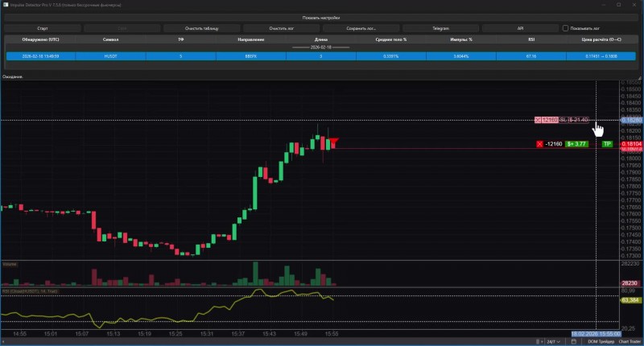Click the Impulse Detector Pro app icon in the title bar
Image resolution: width=644 pixels, height=346 pixels.
(6, 5)
